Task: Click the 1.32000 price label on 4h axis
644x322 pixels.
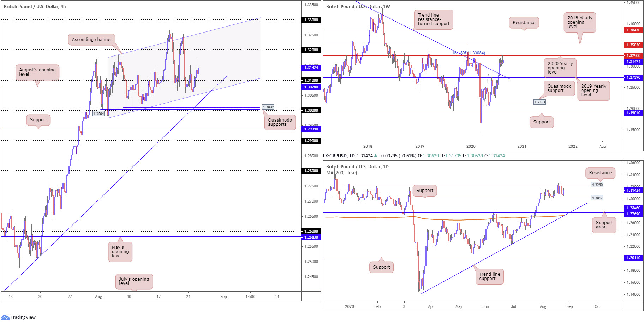Action: point(311,50)
